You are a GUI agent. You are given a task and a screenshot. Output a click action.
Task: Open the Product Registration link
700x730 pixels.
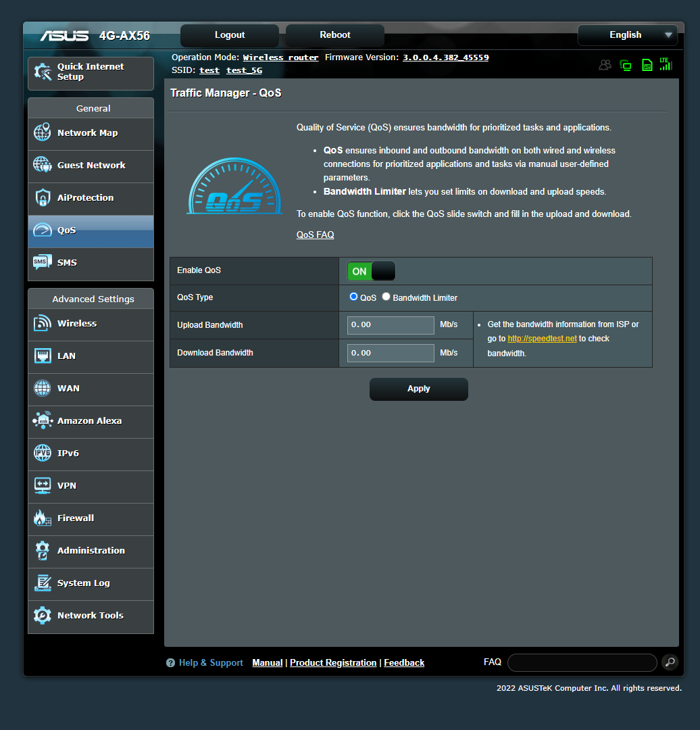pyautogui.click(x=333, y=662)
